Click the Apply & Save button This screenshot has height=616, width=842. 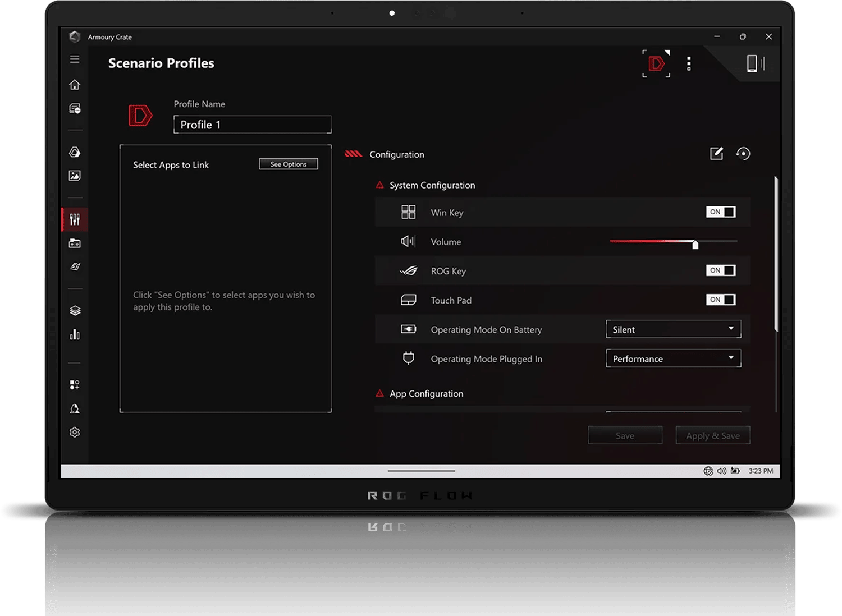713,435
